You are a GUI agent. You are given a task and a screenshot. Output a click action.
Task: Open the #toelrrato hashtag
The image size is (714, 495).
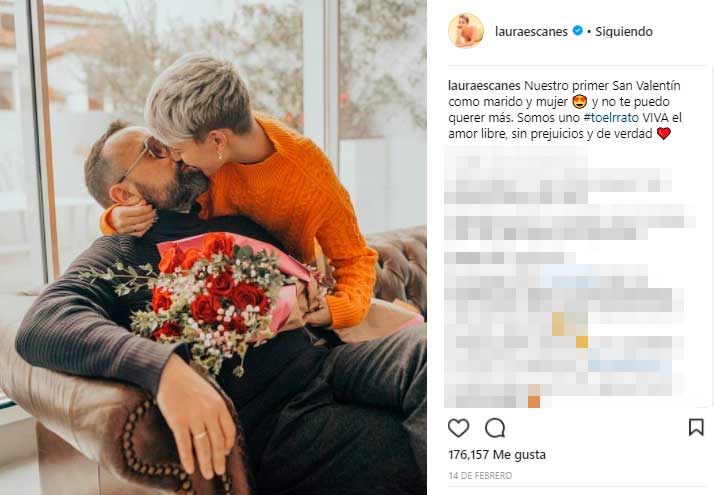(611, 117)
